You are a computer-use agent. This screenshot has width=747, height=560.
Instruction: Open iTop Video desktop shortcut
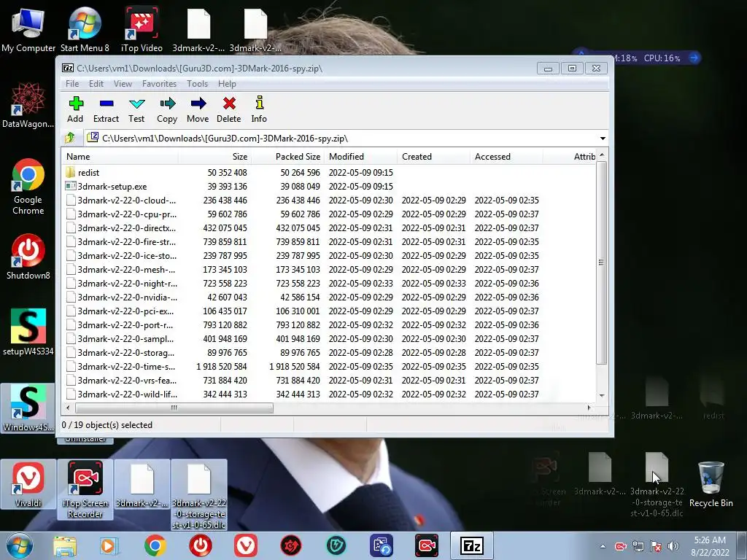(142, 29)
